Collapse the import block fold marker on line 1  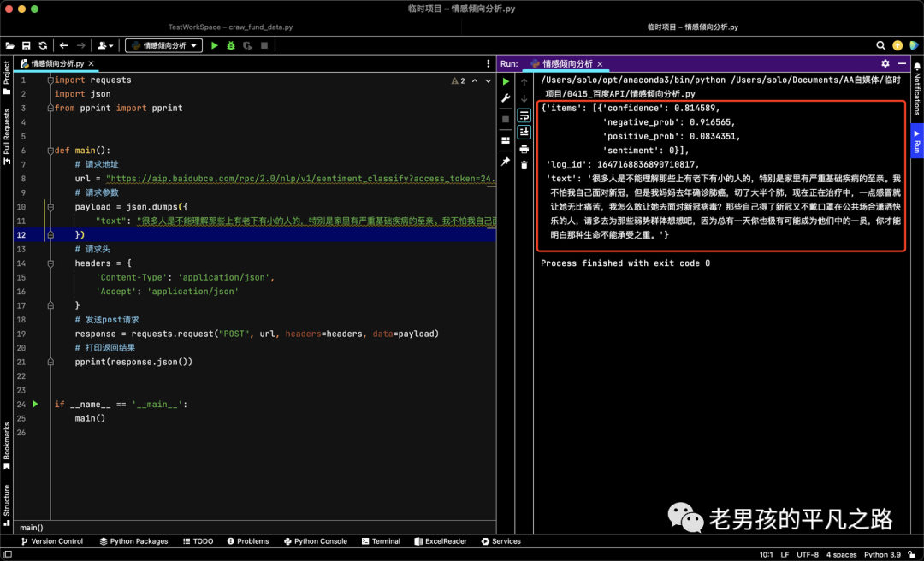pyautogui.click(x=50, y=80)
